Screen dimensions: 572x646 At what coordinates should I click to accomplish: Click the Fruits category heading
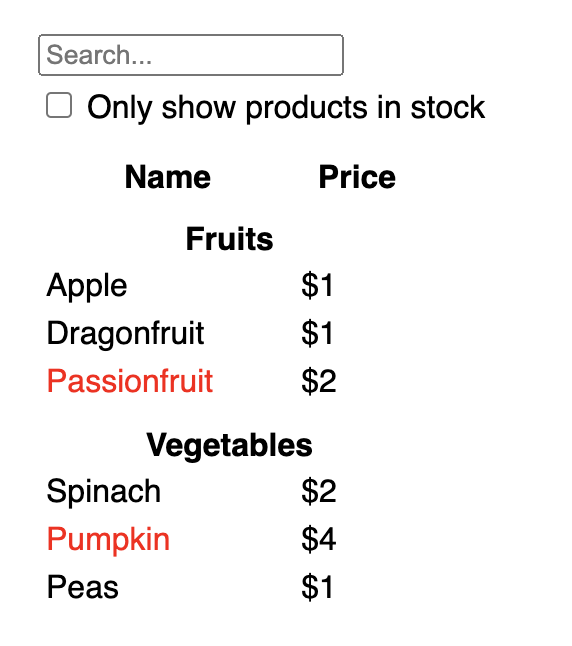coord(230,239)
